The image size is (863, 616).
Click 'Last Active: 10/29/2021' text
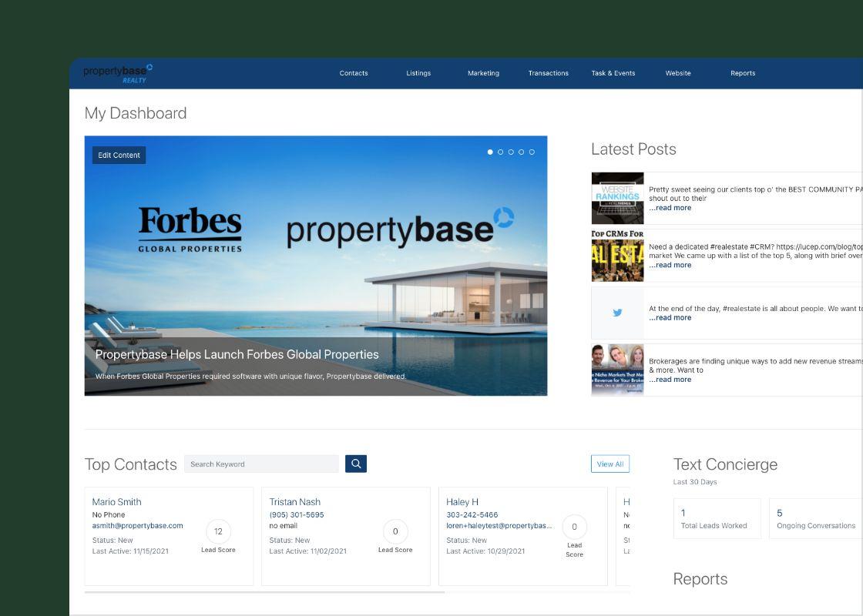(x=486, y=551)
